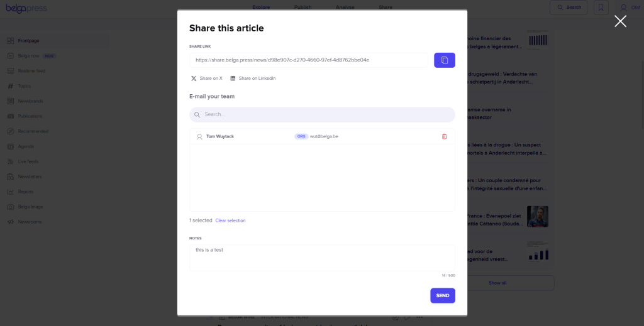Image resolution: width=644 pixels, height=326 pixels.
Task: Close the share article dialog
Action: [620, 21]
